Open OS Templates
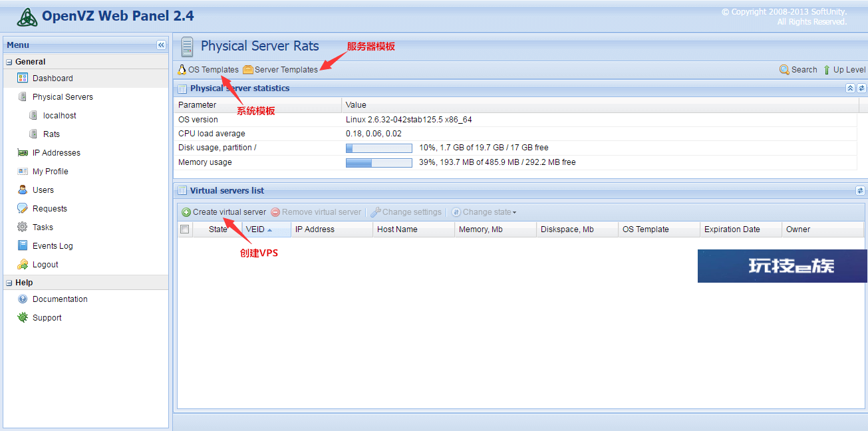The image size is (868, 431). pos(214,69)
